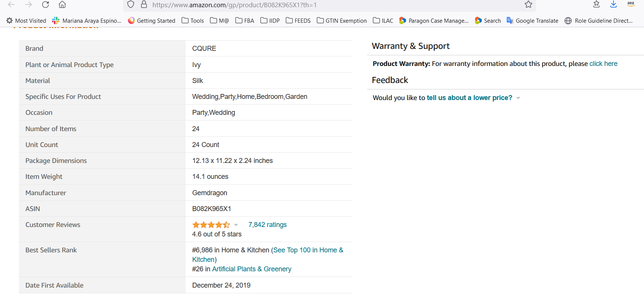Open the M@ bookmark folder
The height and width of the screenshot is (302, 644).
[219, 20]
